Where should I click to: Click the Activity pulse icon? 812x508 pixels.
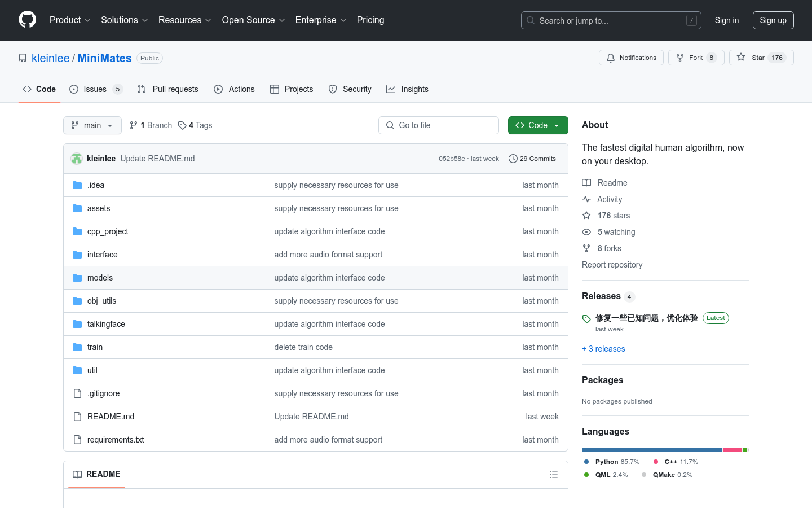pyautogui.click(x=586, y=199)
